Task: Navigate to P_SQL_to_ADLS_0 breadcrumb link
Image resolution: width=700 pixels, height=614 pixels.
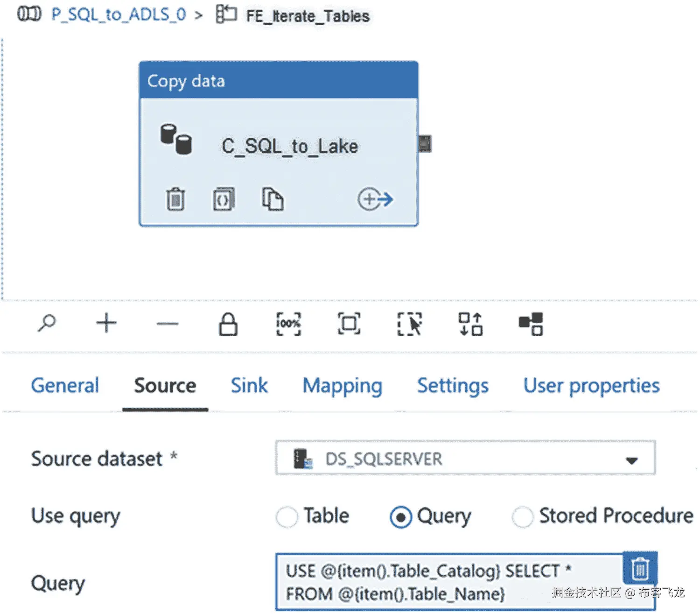Action: pyautogui.click(x=118, y=15)
